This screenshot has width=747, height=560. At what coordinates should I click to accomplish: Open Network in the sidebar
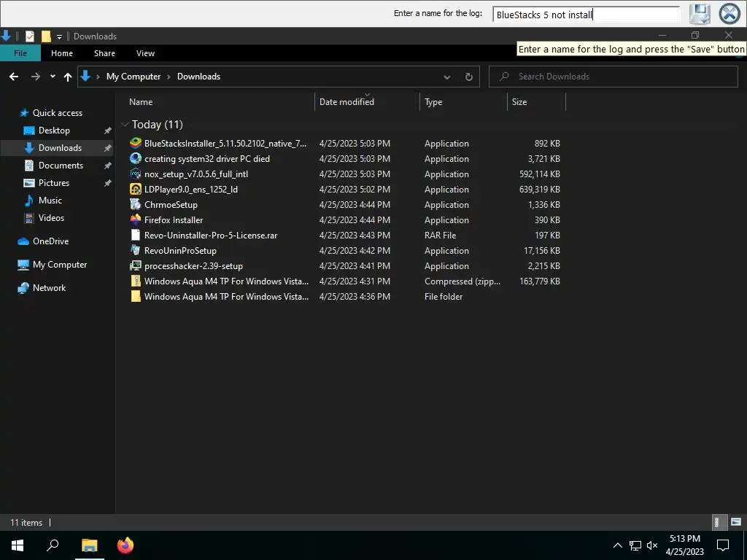pyautogui.click(x=49, y=288)
